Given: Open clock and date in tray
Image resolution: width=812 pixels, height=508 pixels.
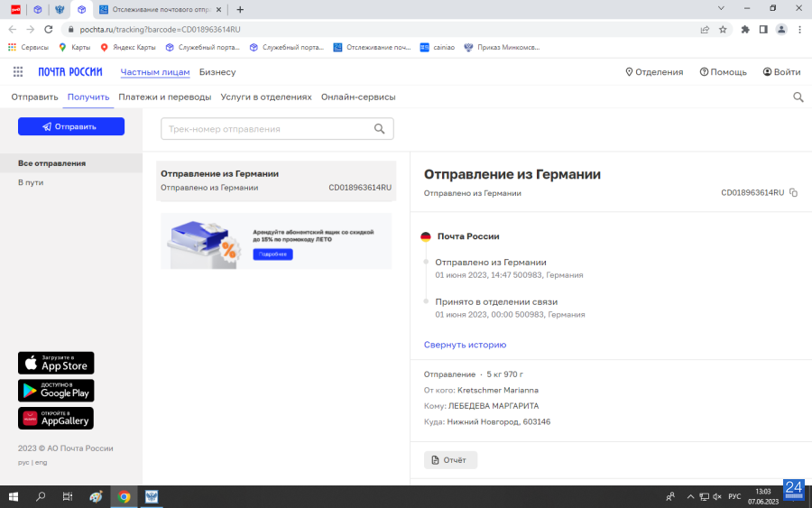Looking at the screenshot, I should [x=762, y=496].
